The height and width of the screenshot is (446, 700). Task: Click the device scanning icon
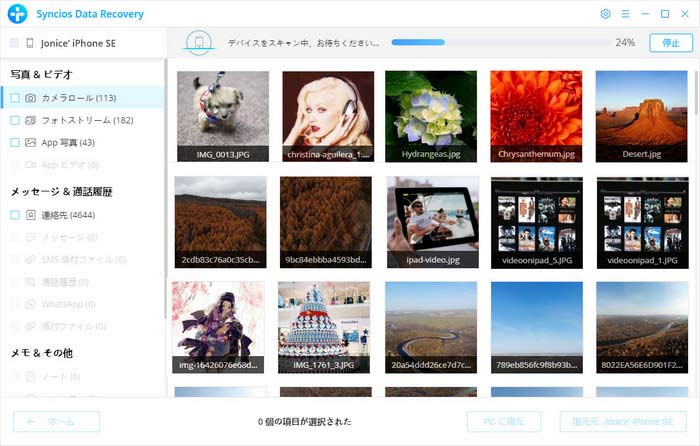pos(199,43)
